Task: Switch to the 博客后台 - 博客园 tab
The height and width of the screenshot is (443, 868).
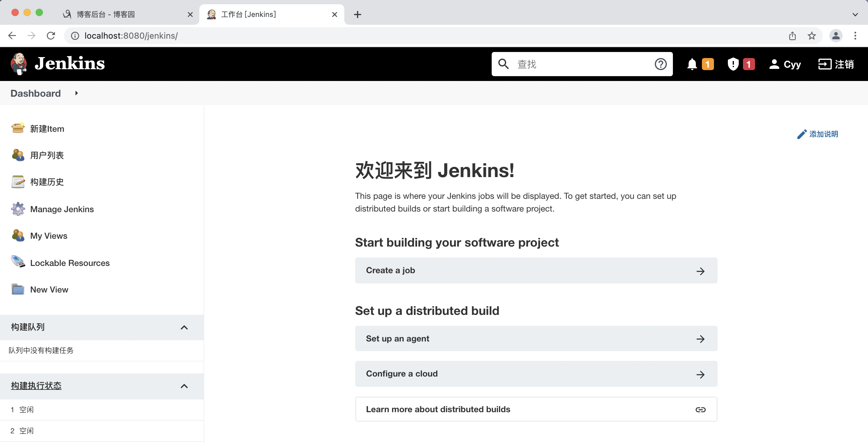Action: click(x=106, y=15)
